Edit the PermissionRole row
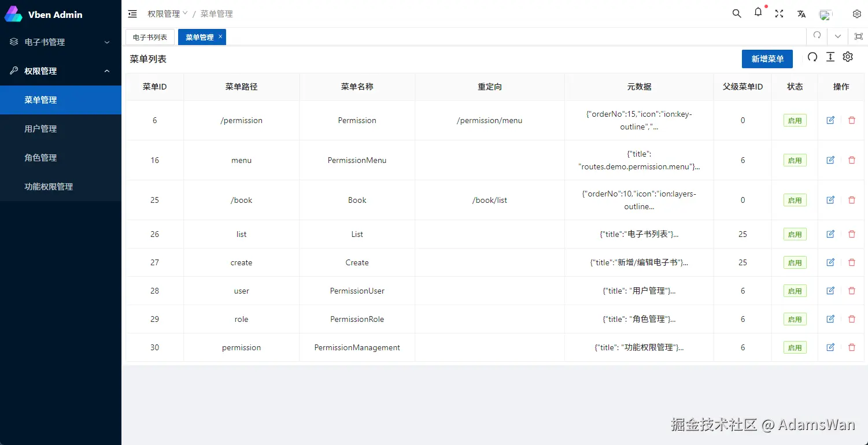This screenshot has width=868, height=445. [x=830, y=319]
